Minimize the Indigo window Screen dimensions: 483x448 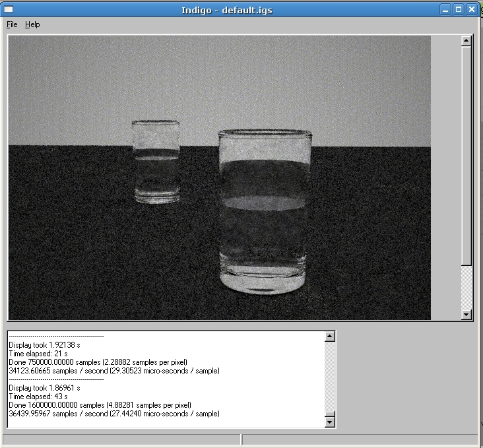click(446, 9)
